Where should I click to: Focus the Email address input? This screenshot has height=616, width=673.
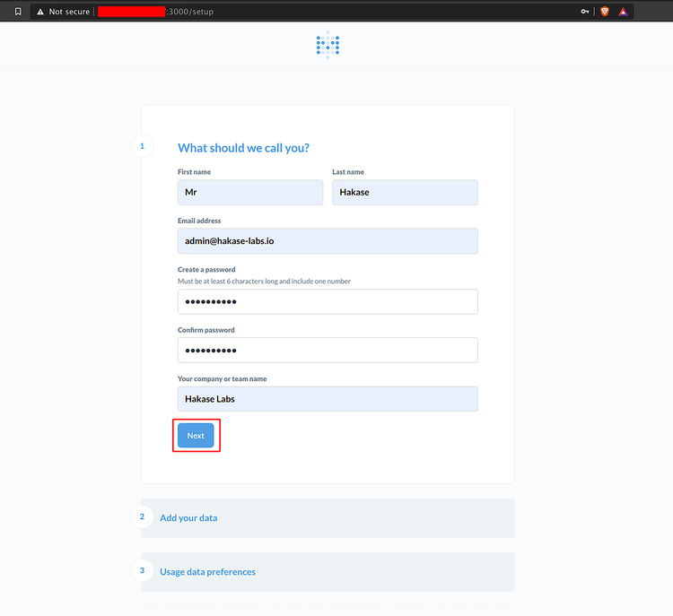(x=328, y=241)
